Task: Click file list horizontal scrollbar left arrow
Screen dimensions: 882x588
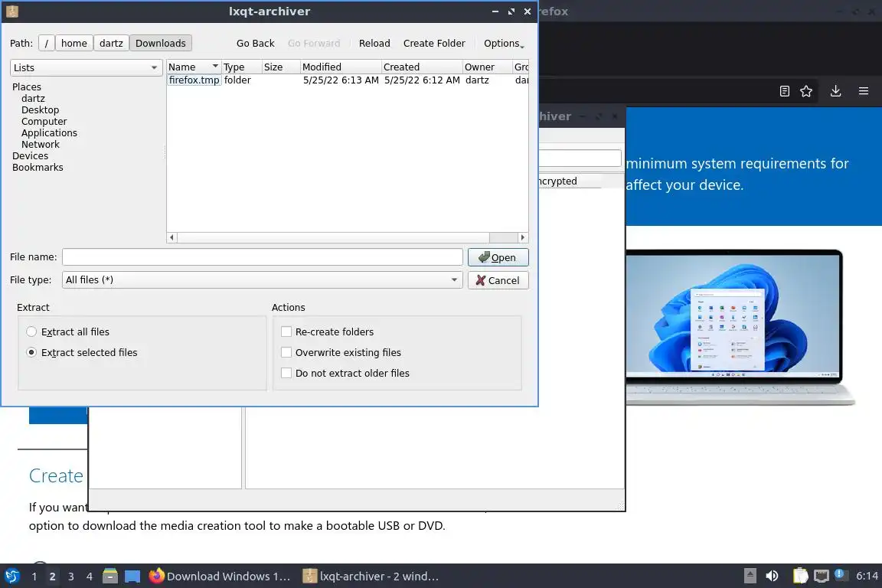Action: pyautogui.click(x=172, y=237)
